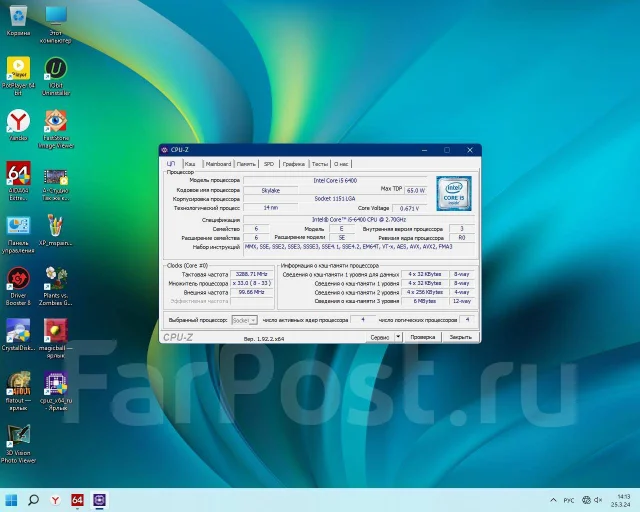Switch to the SPD tab
The height and width of the screenshot is (512, 640).
click(x=269, y=164)
